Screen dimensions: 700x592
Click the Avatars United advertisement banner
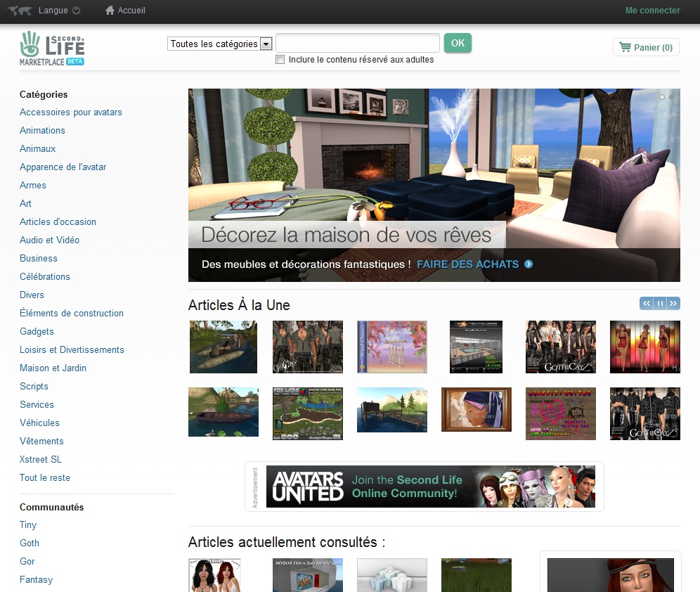[430, 487]
